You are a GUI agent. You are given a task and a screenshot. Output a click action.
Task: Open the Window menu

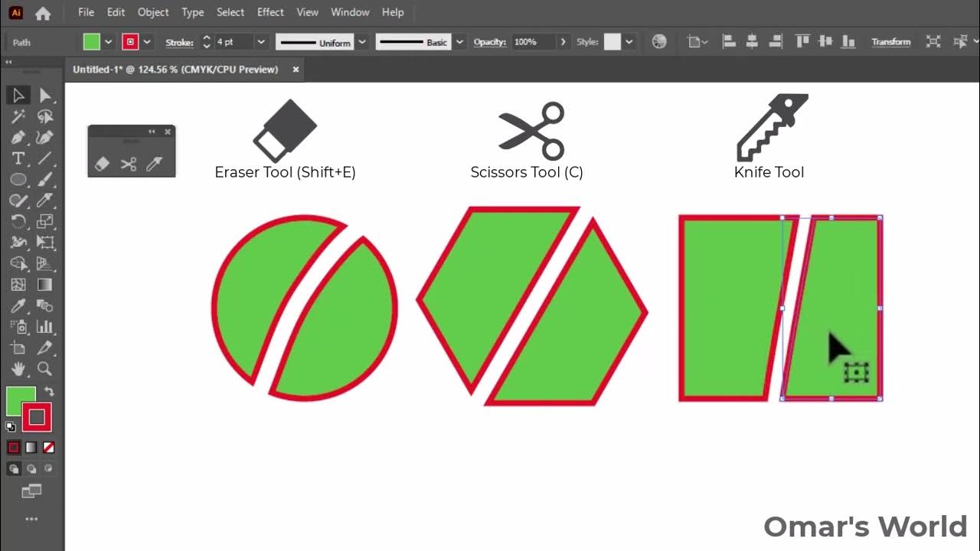pos(350,12)
